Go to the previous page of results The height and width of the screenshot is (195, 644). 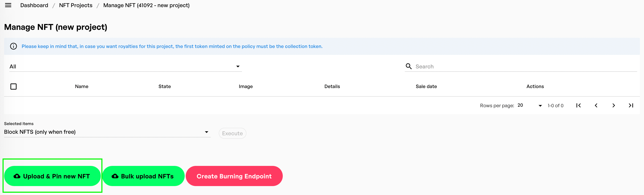(x=596, y=105)
